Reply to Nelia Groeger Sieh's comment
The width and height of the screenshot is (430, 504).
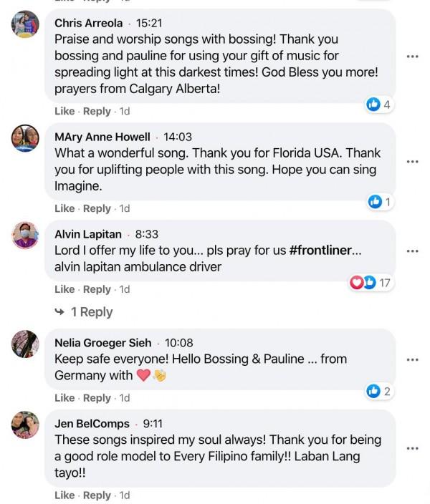[x=97, y=398]
